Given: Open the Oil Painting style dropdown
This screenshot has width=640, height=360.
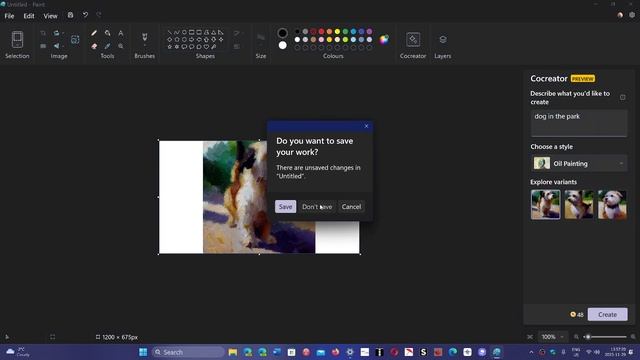Looking at the screenshot, I should pos(579,164).
